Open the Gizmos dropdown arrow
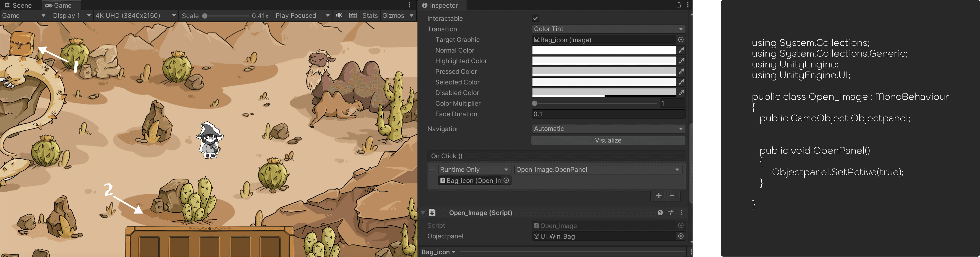The height and width of the screenshot is (257, 980). [x=411, y=16]
